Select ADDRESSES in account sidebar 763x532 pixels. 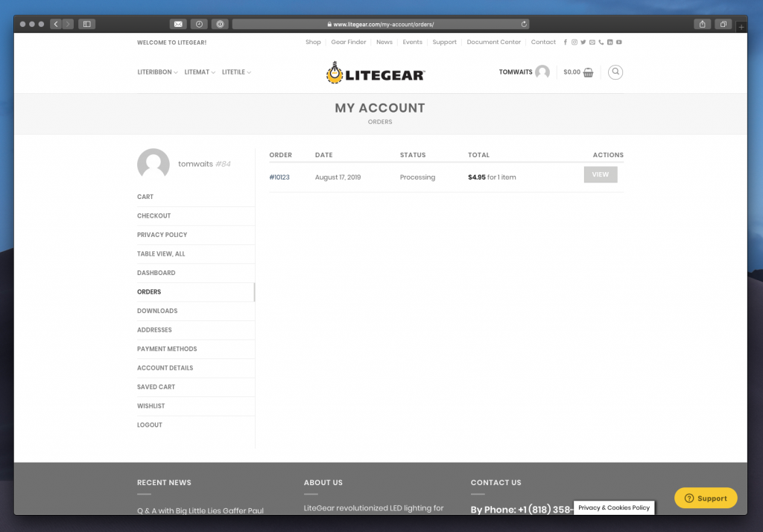pyautogui.click(x=195, y=329)
